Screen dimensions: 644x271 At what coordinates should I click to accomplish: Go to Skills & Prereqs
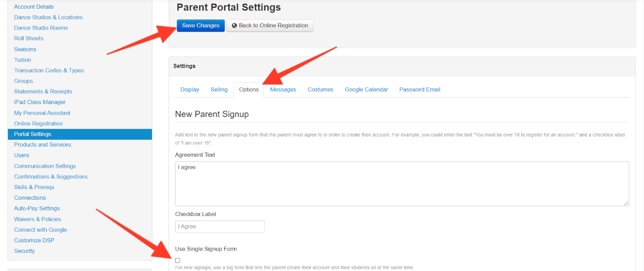[x=34, y=187]
